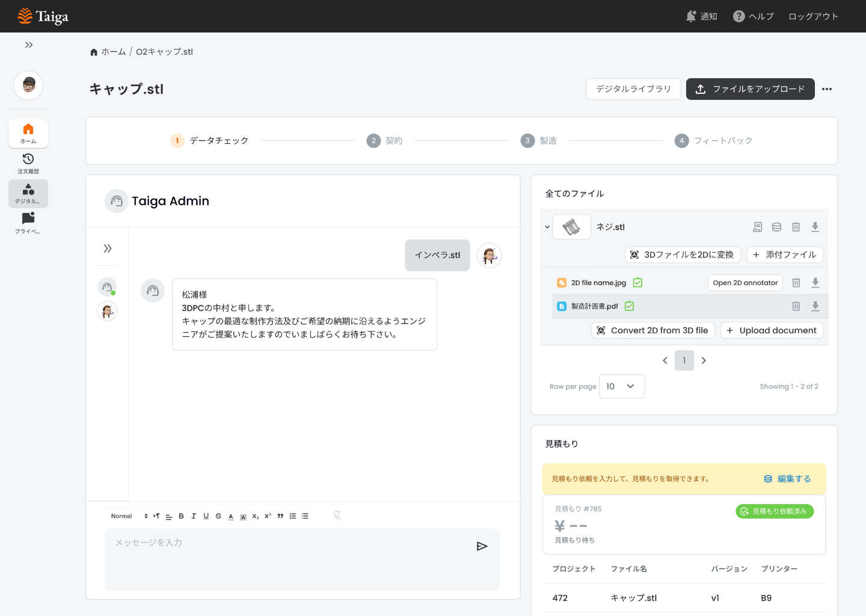Click 3Dファイルを2Dに変換 button
This screenshot has width=866, height=616.
coord(683,255)
